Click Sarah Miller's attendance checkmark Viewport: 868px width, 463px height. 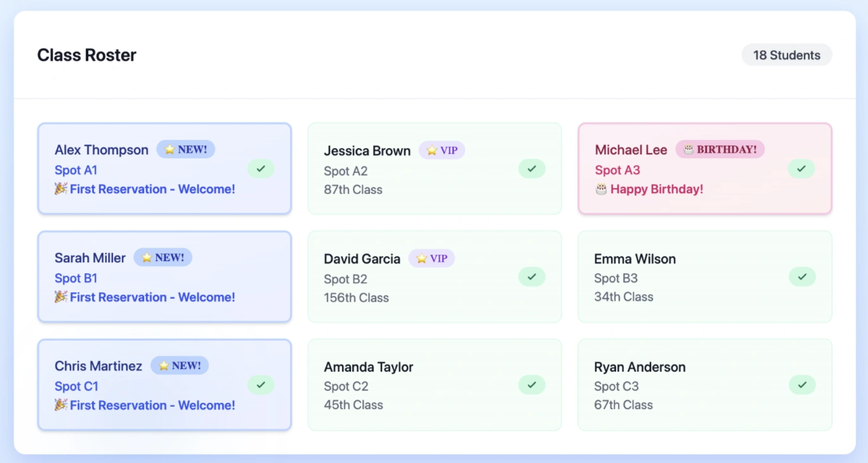tap(261, 276)
